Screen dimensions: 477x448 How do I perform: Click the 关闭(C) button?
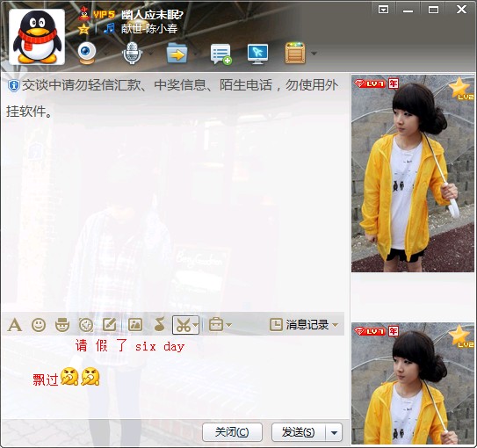click(x=232, y=432)
